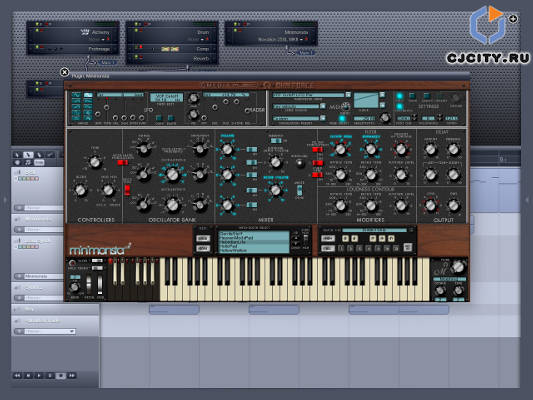533x400 pixels.
Task: Click the filter amount of contour knob
Action: [x=401, y=149]
